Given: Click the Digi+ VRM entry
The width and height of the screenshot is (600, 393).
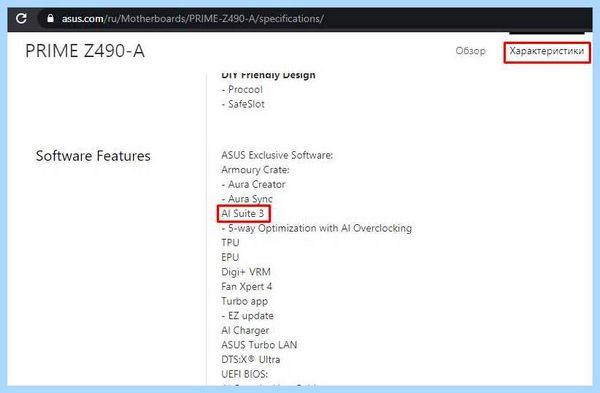Looking at the screenshot, I should click(x=246, y=272).
